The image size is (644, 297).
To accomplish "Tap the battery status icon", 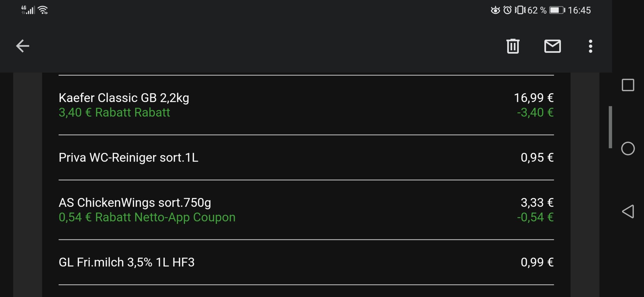I will tap(557, 10).
